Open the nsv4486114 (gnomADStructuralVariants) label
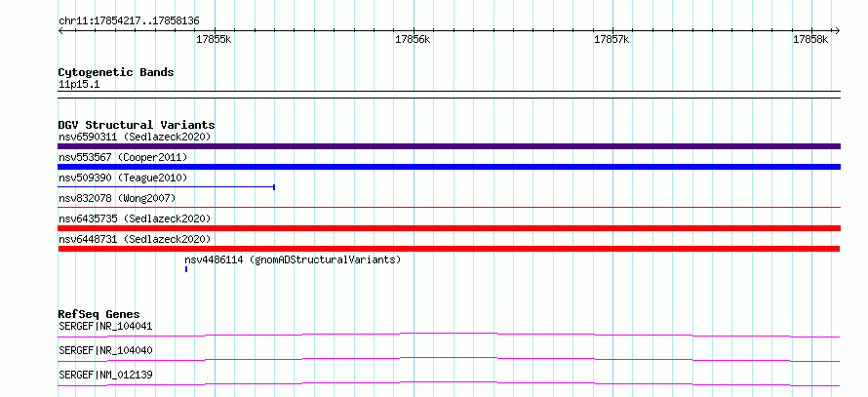The image size is (868, 397). [293, 259]
